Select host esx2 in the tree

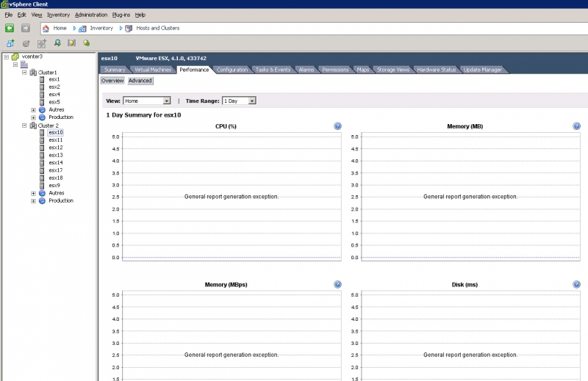point(54,87)
